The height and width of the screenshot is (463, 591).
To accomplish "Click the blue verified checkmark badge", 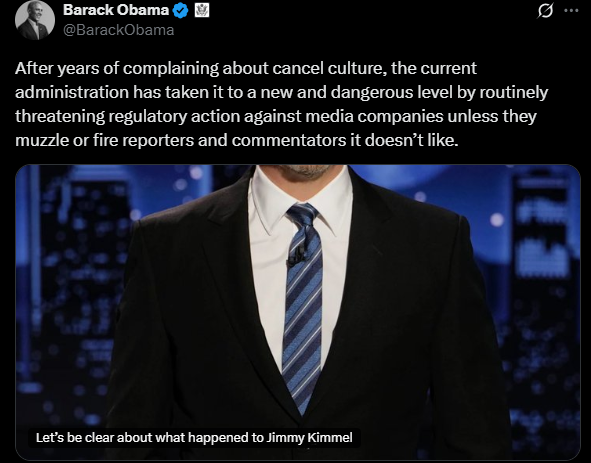I will pyautogui.click(x=180, y=11).
